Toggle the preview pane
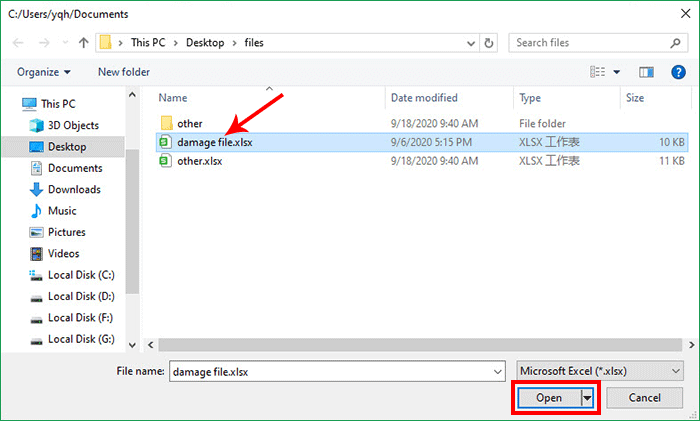This screenshot has height=421, width=700. click(x=646, y=72)
